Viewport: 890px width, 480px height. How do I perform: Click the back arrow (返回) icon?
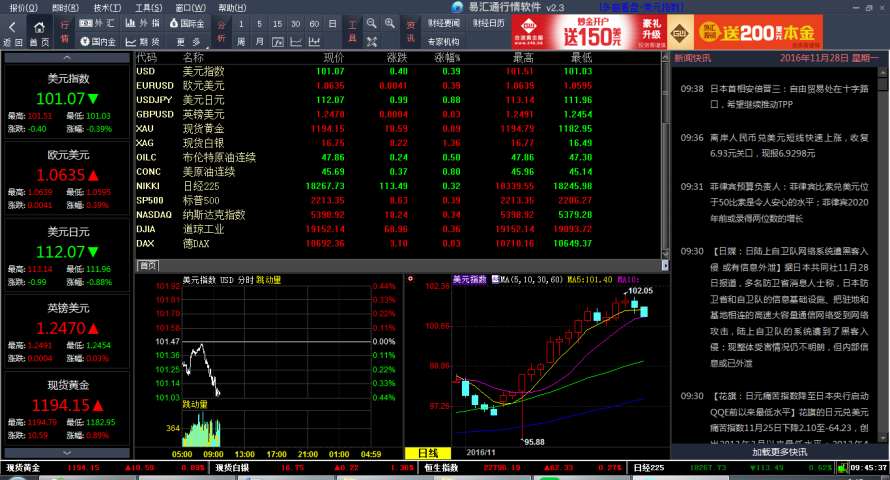pos(12,30)
